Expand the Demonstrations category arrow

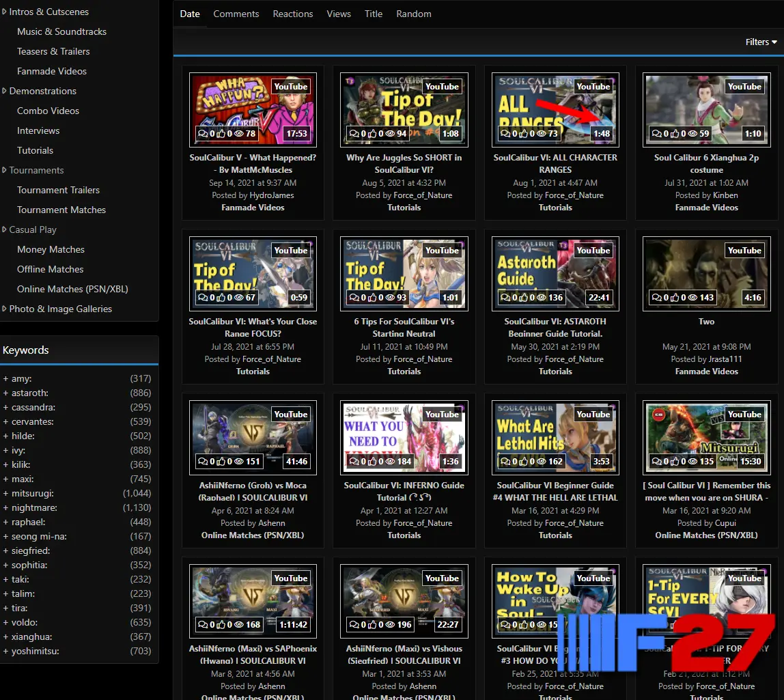[4, 91]
